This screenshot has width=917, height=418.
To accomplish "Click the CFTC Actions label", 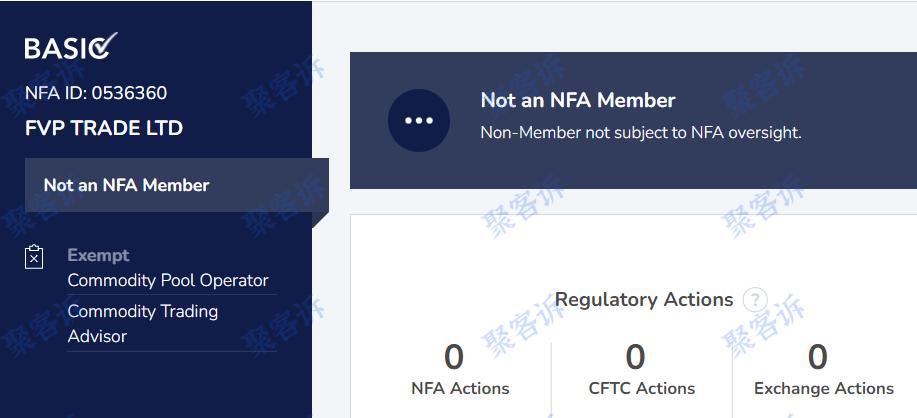I will tap(642, 388).
